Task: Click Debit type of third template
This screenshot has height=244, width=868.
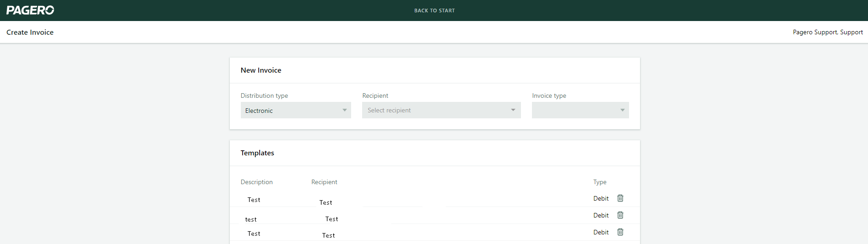Action: (x=601, y=232)
